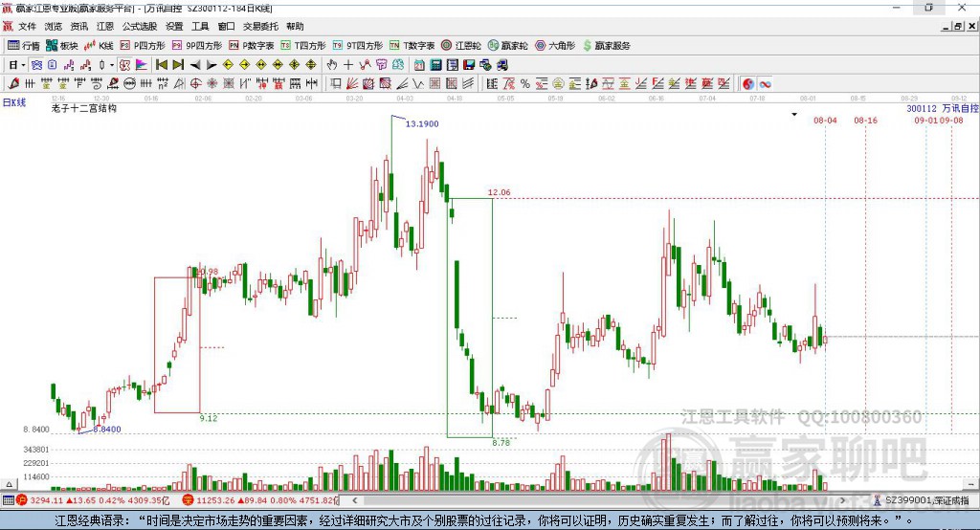Open the 9T四方形 tool
This screenshot has width=980, height=530.
coord(358,46)
